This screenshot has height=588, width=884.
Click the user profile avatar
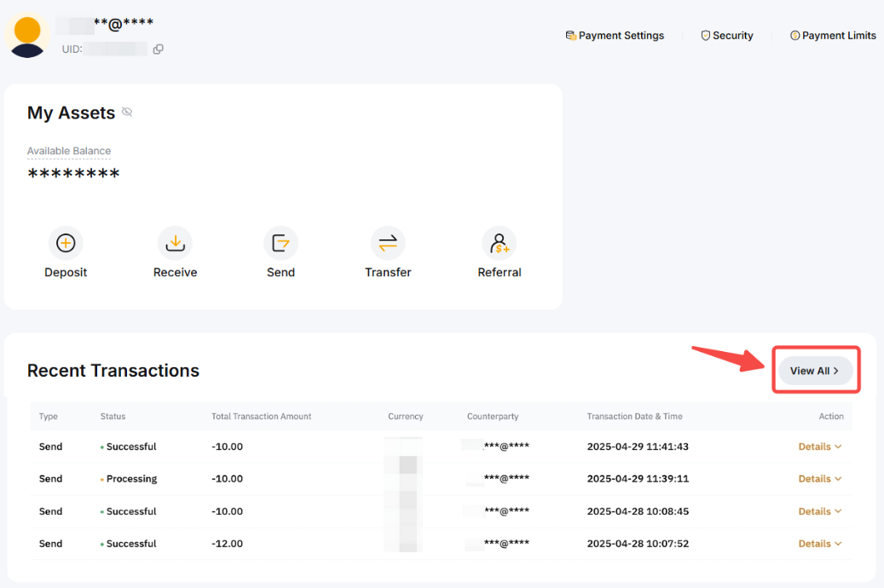tap(28, 36)
